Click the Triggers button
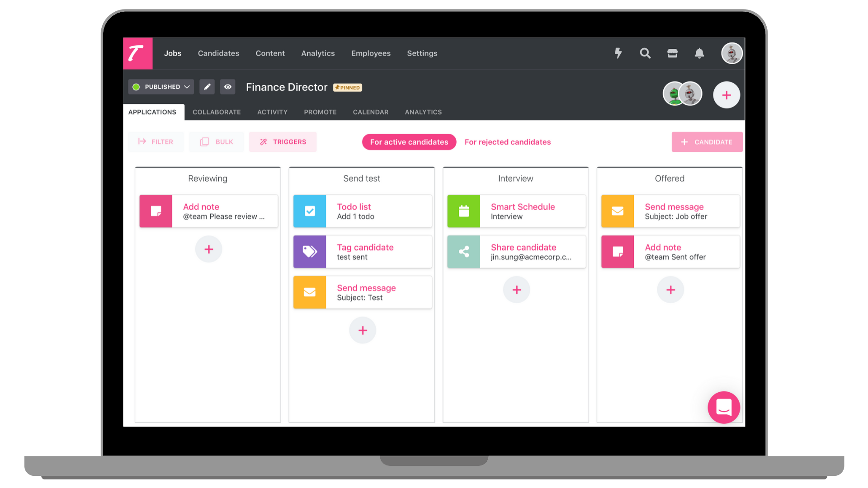 (x=283, y=142)
